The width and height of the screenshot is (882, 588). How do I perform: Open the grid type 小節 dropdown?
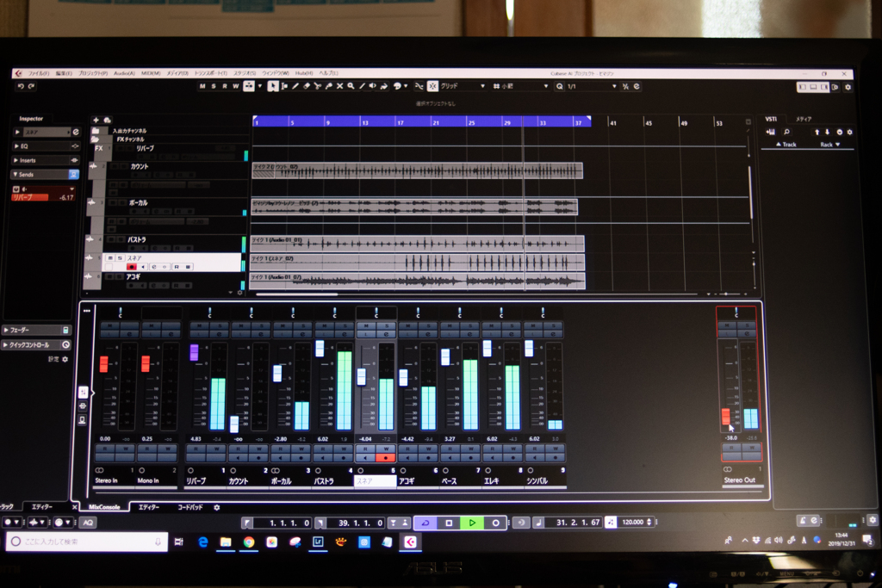click(x=520, y=86)
